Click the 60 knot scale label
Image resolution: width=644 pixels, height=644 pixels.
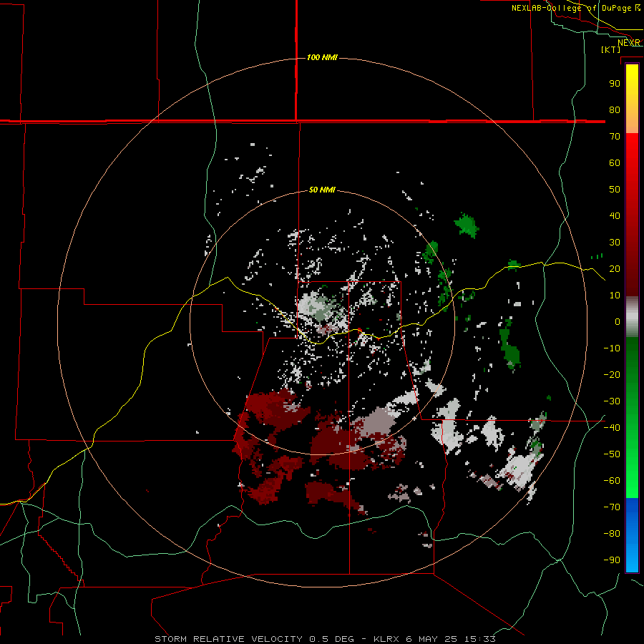[x=615, y=162]
